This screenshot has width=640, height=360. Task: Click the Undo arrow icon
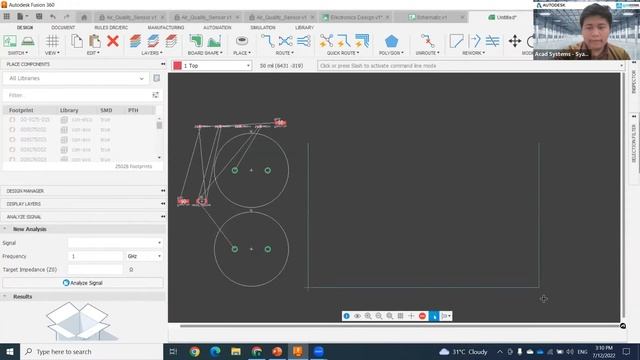coord(53,17)
